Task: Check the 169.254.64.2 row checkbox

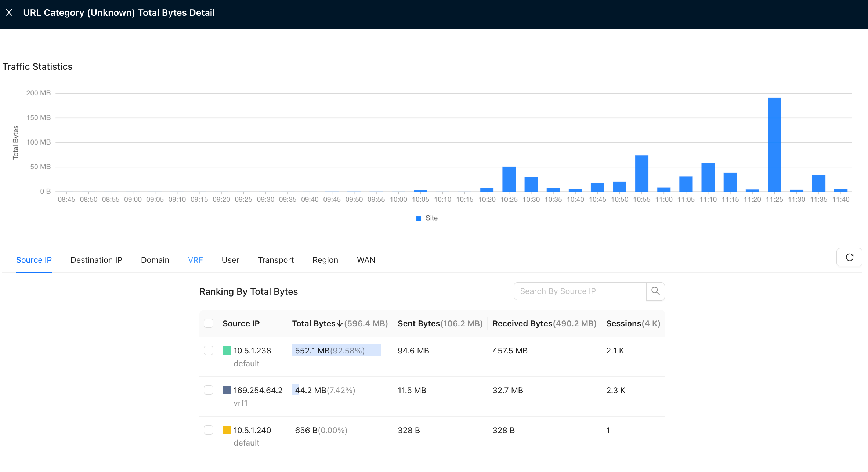Action: pos(209,390)
